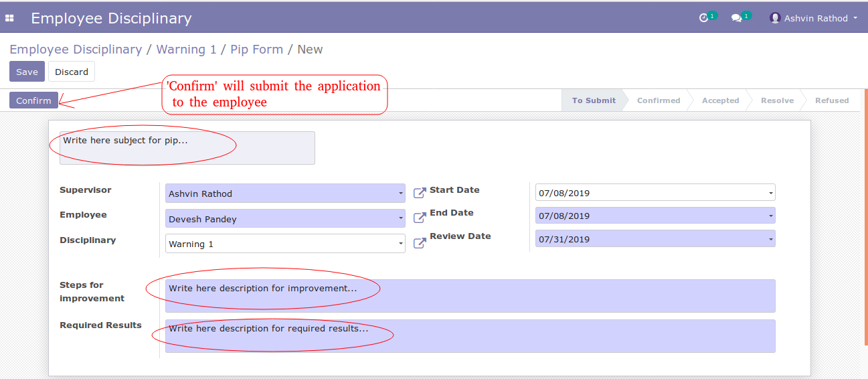Open the Supervisor external link icon
This screenshot has width=868, height=379.
420,193
